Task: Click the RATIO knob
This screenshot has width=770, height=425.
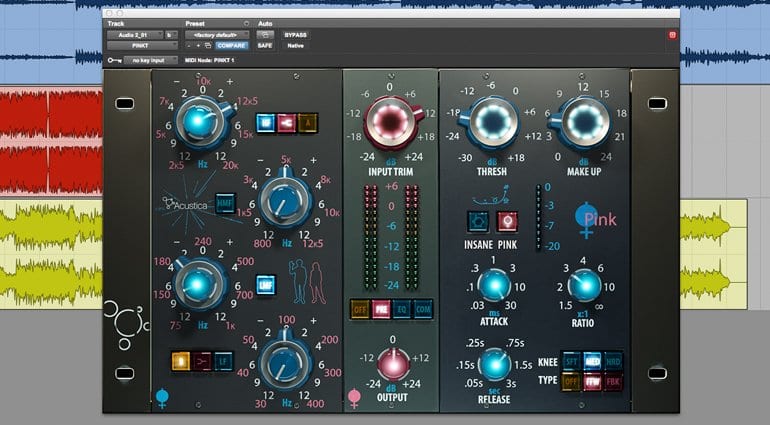Action: click(584, 286)
